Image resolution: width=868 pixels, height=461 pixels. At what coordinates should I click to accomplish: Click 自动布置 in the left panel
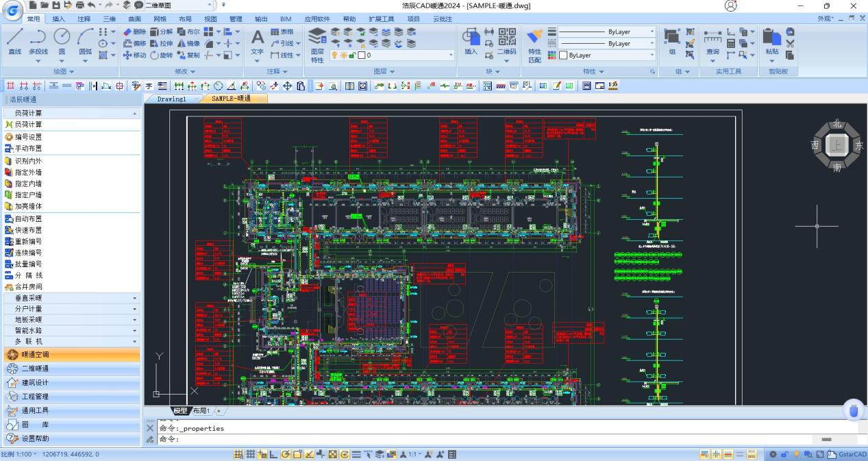tap(28, 219)
